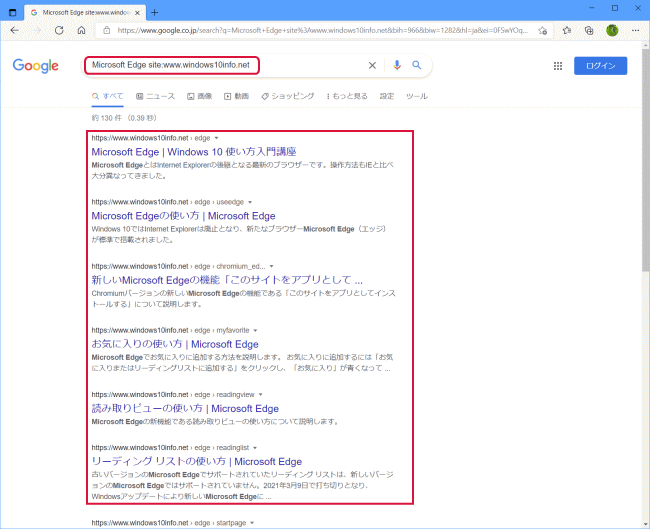Open the 設定 search settings menu

[x=387, y=96]
